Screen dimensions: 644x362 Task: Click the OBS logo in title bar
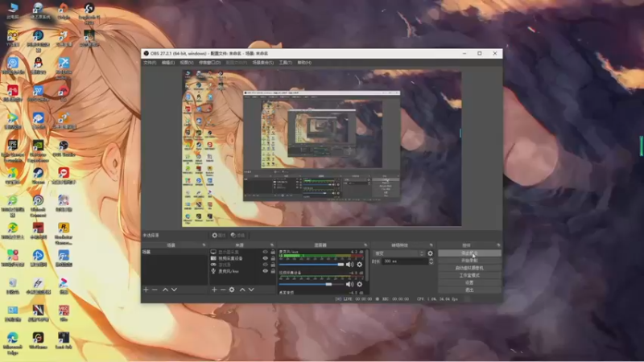click(x=147, y=53)
